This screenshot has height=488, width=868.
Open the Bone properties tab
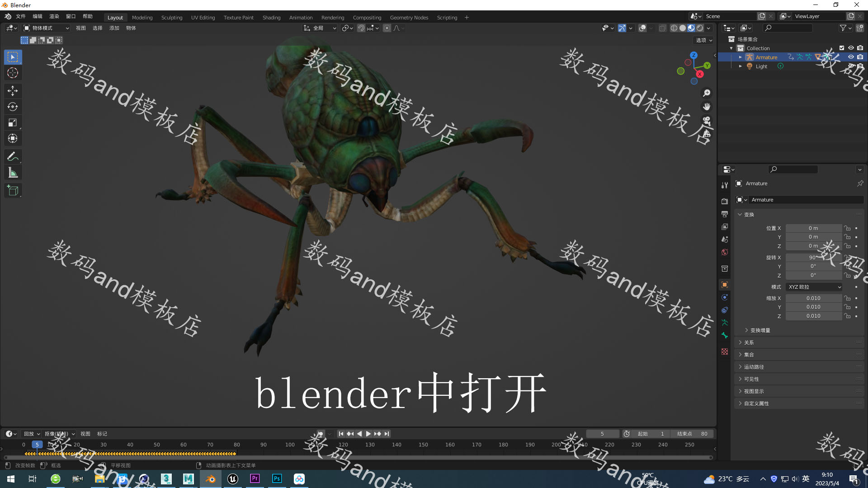point(725,335)
